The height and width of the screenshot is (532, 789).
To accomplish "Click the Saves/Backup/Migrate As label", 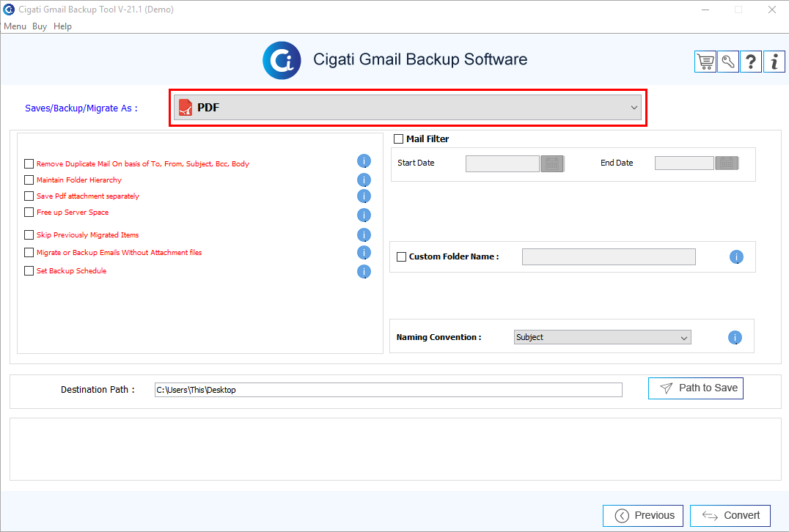I will tap(81, 108).
